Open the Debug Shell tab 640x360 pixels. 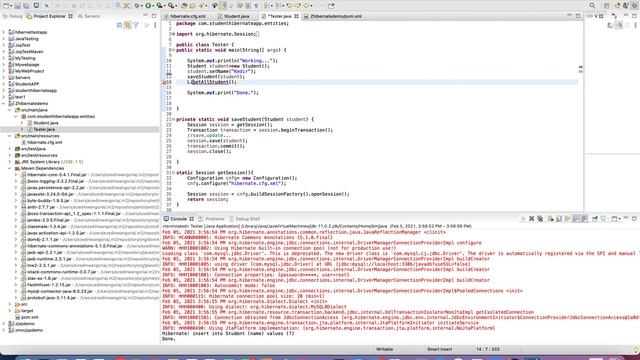click(x=244, y=219)
